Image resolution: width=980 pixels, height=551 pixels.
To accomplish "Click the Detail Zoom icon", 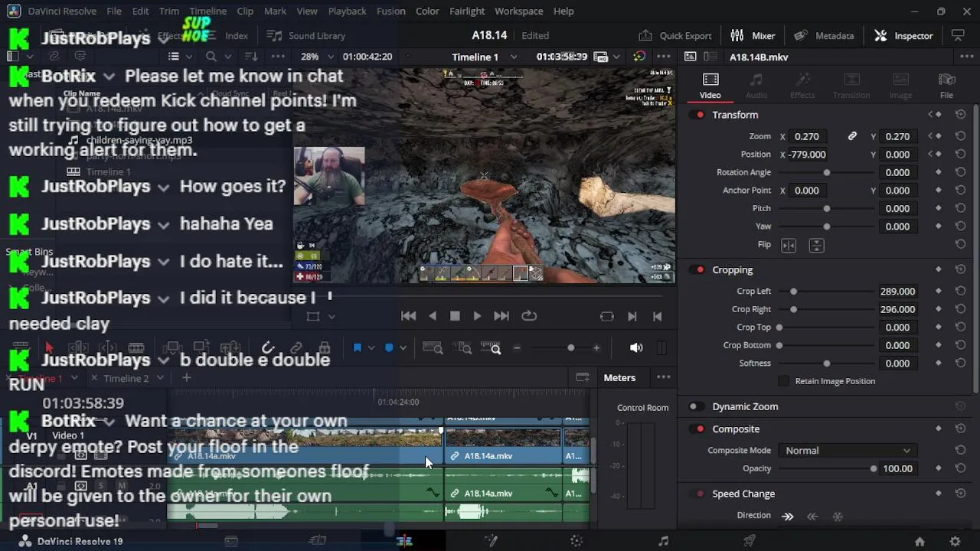I will pyautogui.click(x=464, y=348).
